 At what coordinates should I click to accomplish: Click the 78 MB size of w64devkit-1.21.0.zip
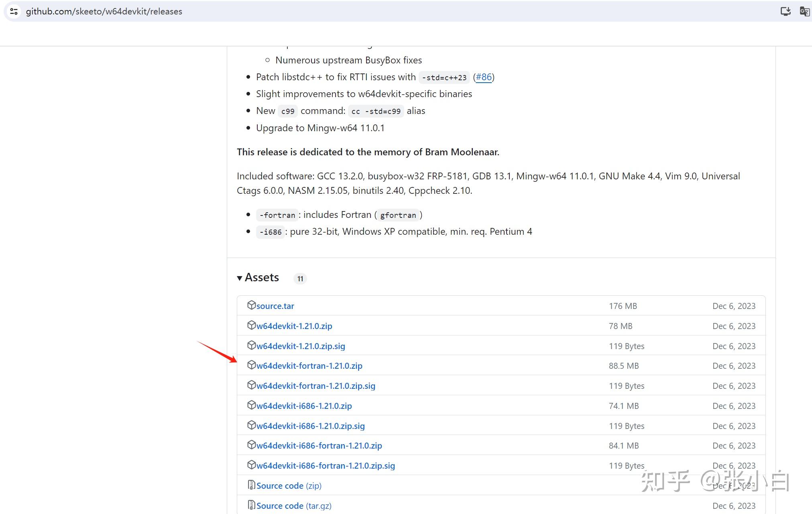coord(621,326)
